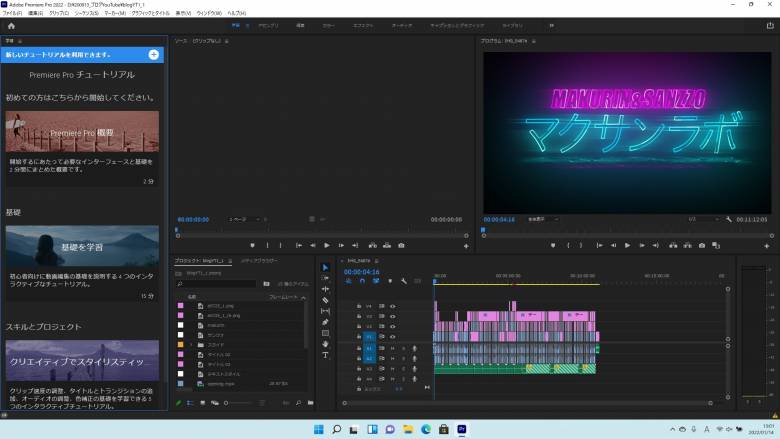Toggle Linked Selection in the timeline
This screenshot has width=780, height=439.
point(376,281)
